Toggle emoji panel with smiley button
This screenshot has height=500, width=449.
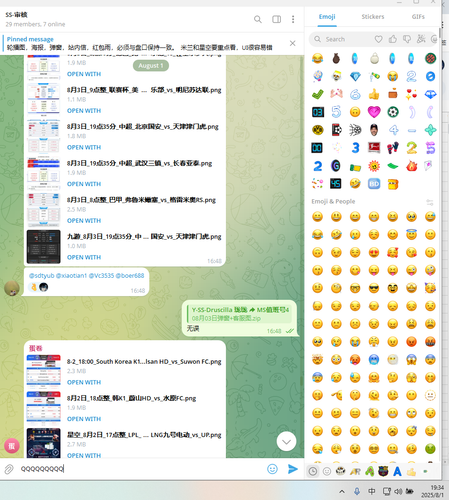[272, 469]
